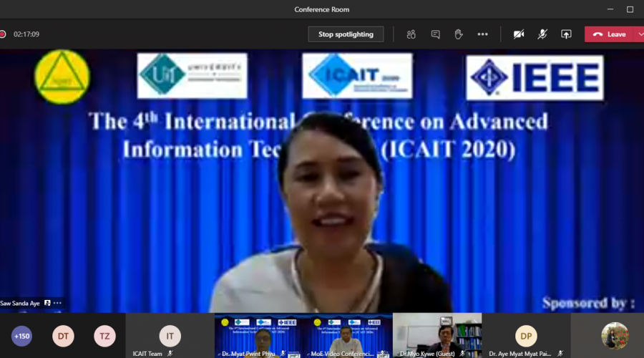Select the DT participant avatar
The width and height of the screenshot is (644, 358).
[x=63, y=336]
